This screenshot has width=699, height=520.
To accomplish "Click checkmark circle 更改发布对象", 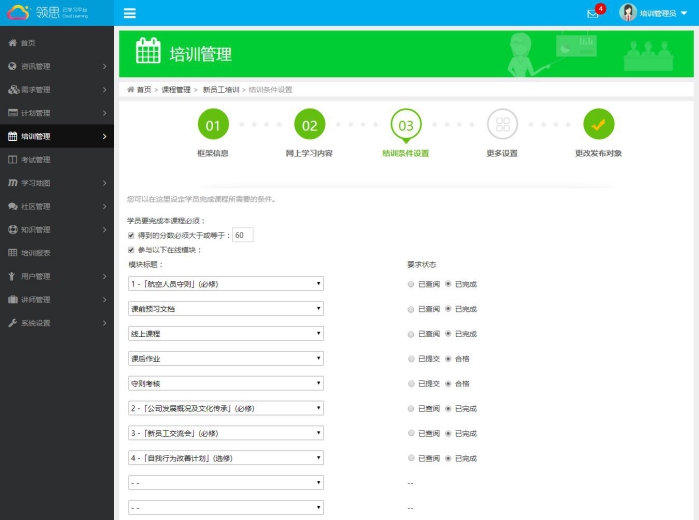I will tap(599, 124).
